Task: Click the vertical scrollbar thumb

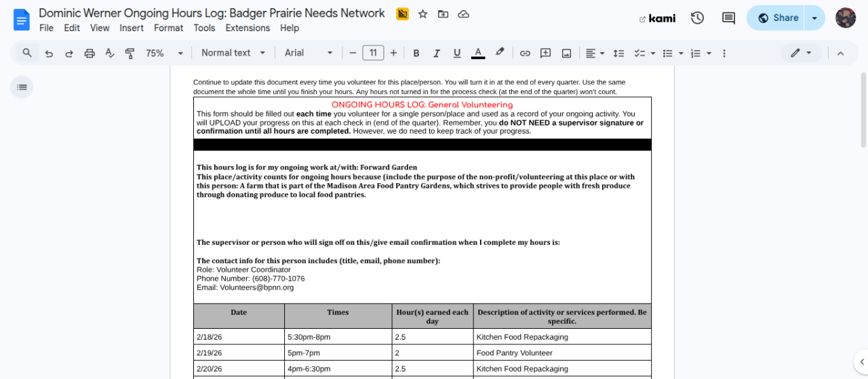Action: point(863,110)
